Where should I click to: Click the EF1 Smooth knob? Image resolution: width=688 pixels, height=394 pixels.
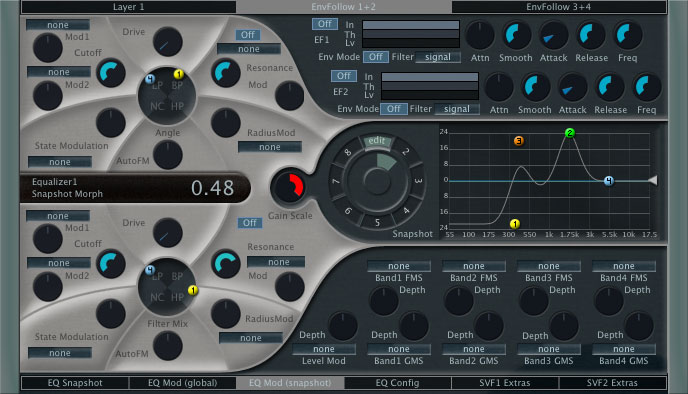(x=516, y=35)
